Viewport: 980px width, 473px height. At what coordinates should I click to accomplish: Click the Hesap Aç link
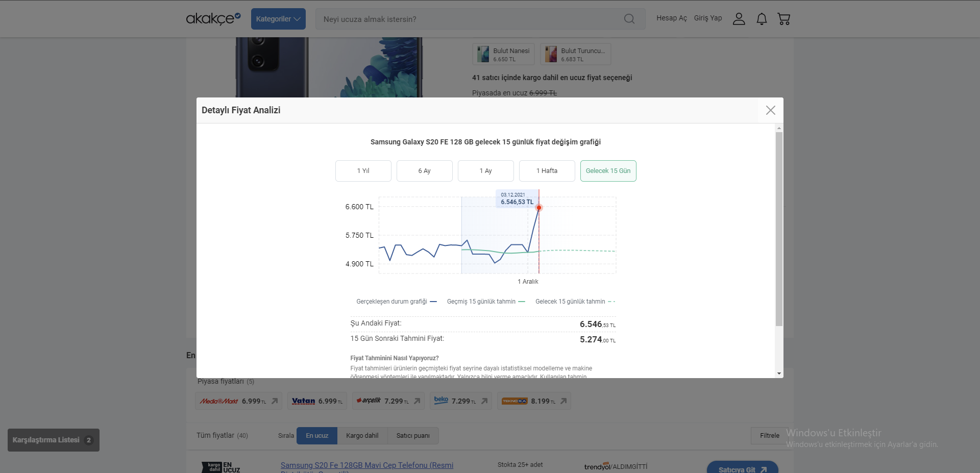click(671, 18)
